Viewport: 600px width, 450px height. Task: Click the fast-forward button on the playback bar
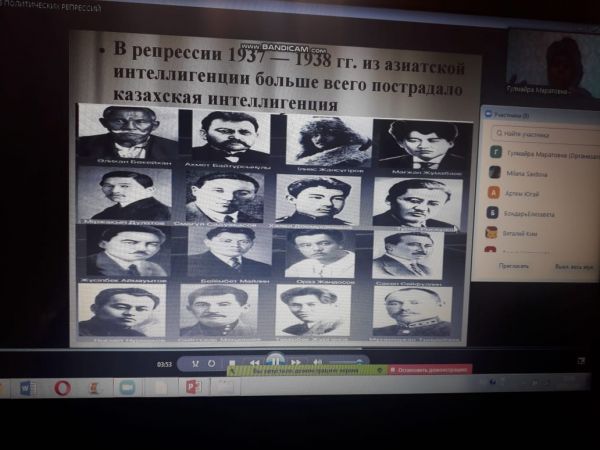point(295,362)
